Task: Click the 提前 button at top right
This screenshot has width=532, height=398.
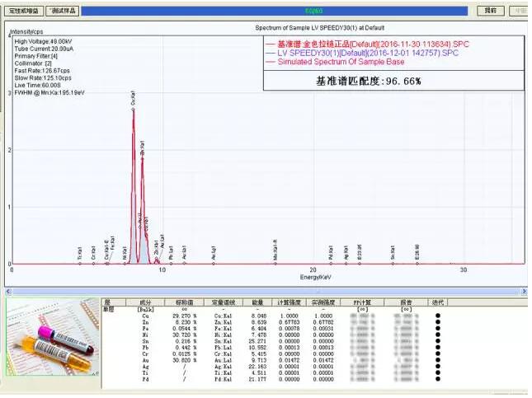Action: click(x=491, y=11)
